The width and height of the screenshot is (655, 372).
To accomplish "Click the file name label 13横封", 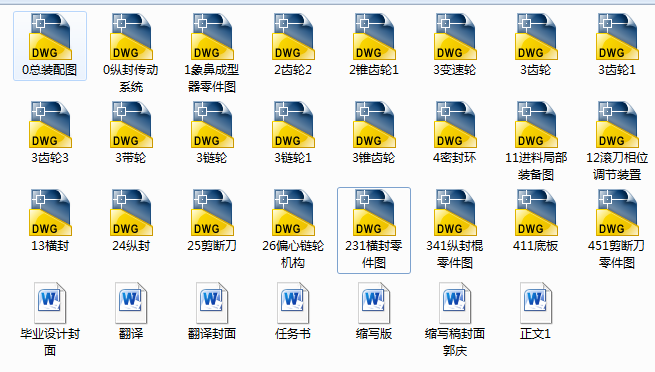I will click(50, 246).
